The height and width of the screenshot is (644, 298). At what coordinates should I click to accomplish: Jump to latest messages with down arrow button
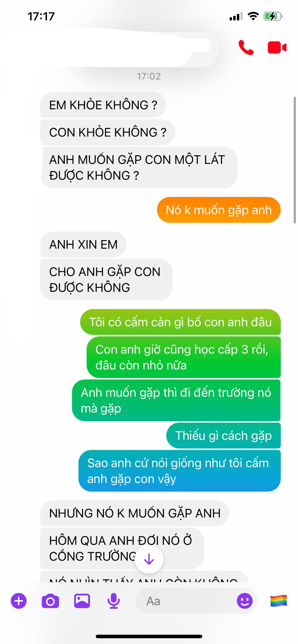149,559
